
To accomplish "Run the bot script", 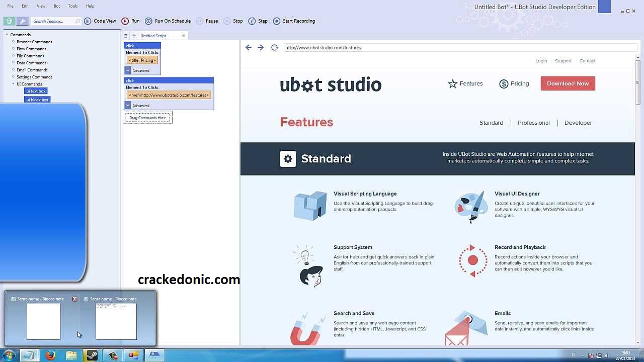I will [x=131, y=21].
